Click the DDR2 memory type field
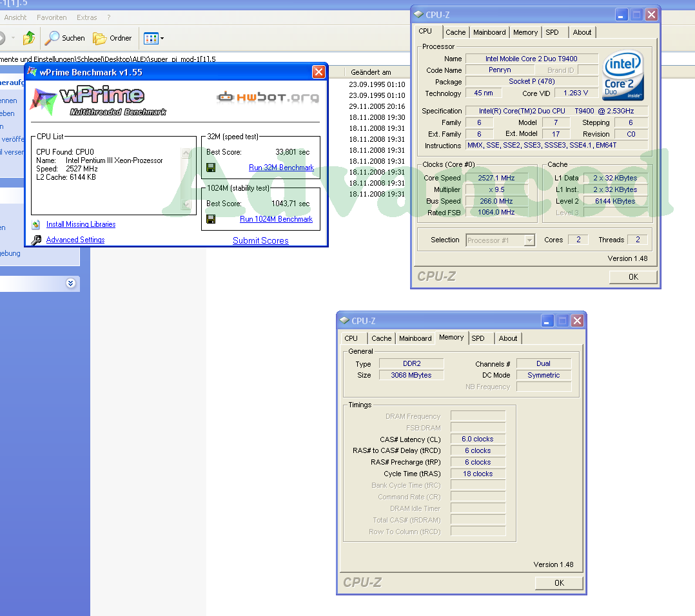Image resolution: width=695 pixels, height=616 pixels. (x=411, y=363)
